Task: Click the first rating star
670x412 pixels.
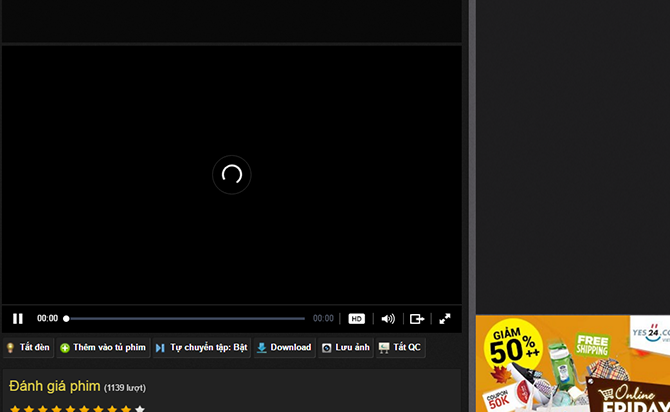Action: click(15, 408)
